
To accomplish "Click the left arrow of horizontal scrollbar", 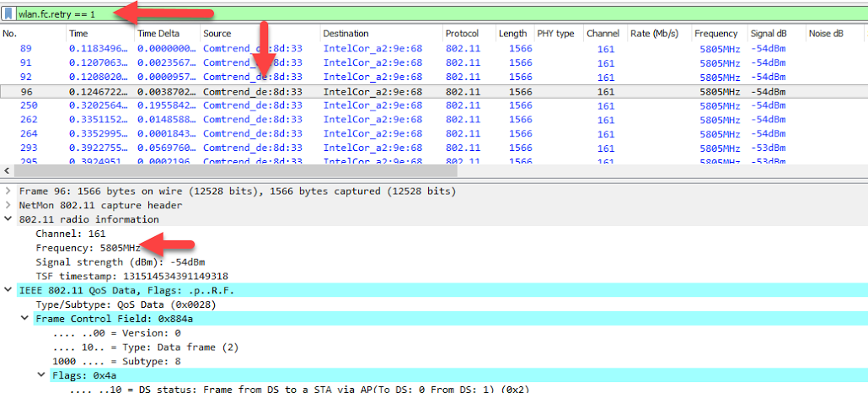I will pyautogui.click(x=8, y=170).
